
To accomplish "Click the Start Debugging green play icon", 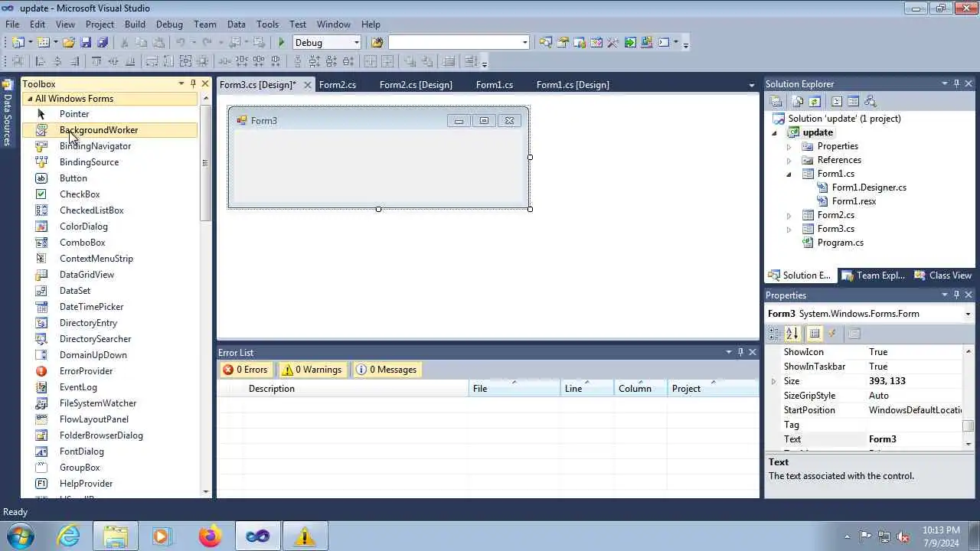I will coord(282,43).
